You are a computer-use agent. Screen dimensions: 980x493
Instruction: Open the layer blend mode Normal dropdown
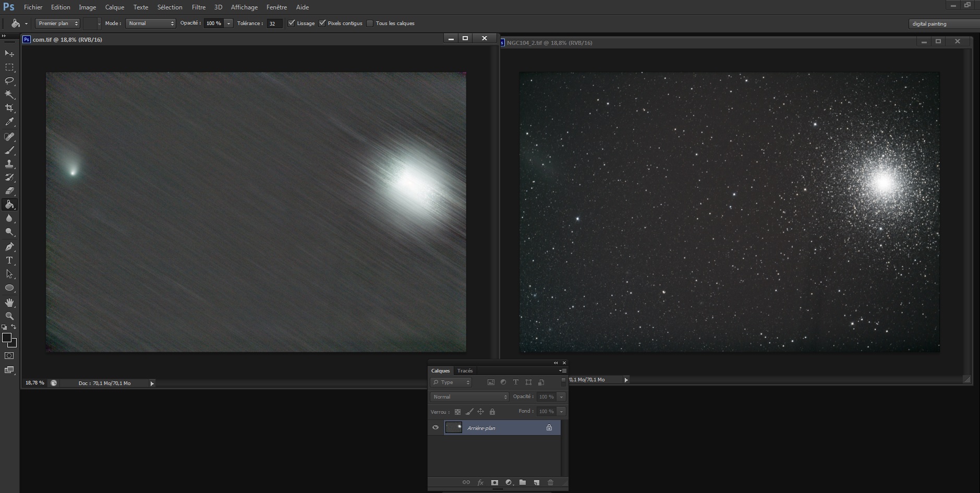(x=469, y=396)
